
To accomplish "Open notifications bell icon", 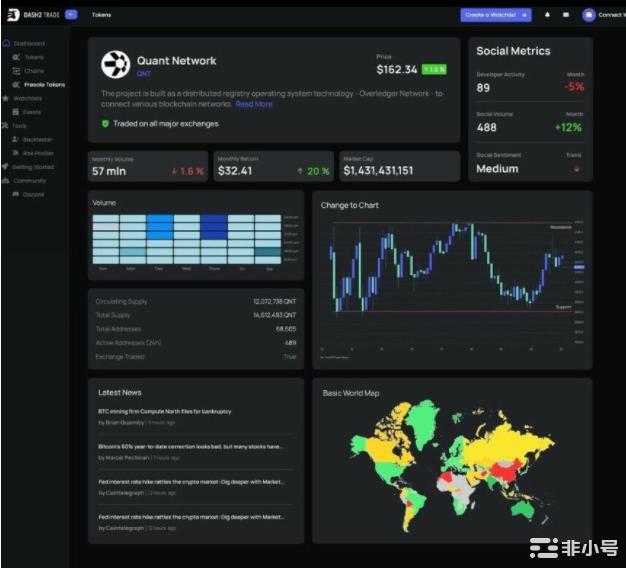I will coord(547,15).
